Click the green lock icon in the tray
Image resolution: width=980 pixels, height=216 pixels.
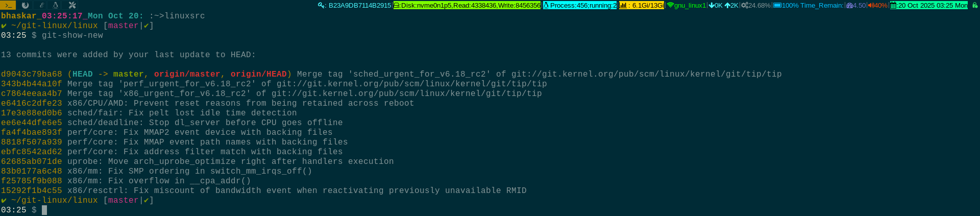pyautogui.click(x=974, y=5)
